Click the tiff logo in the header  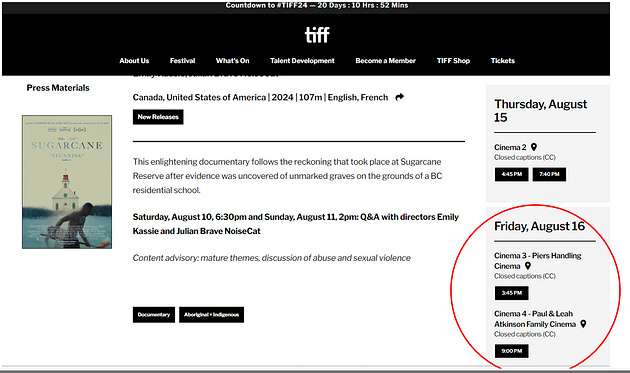click(x=317, y=35)
